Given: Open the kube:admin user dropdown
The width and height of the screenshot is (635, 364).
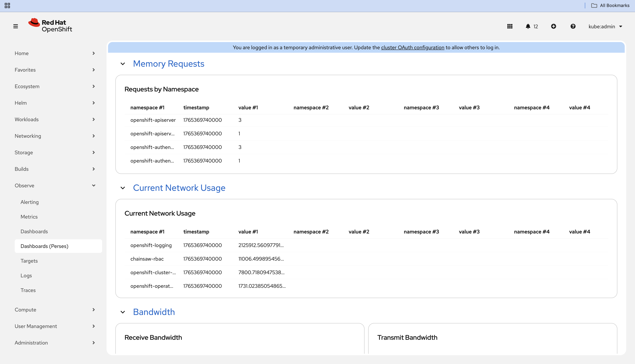Looking at the screenshot, I should click(605, 26).
